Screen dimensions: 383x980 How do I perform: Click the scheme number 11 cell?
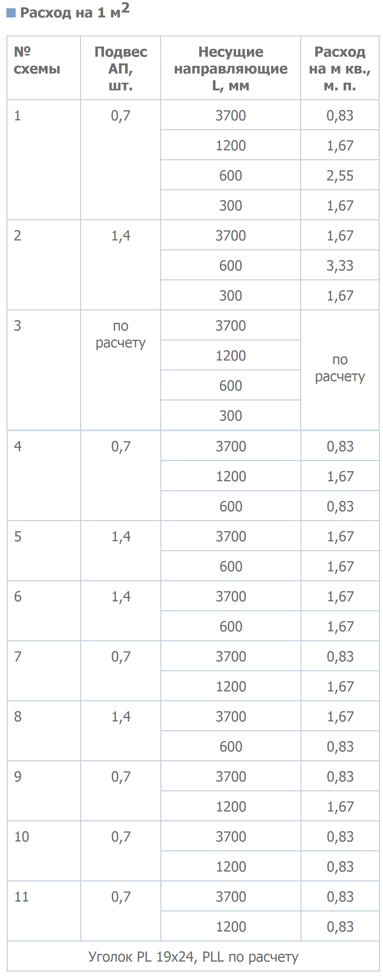point(44,911)
